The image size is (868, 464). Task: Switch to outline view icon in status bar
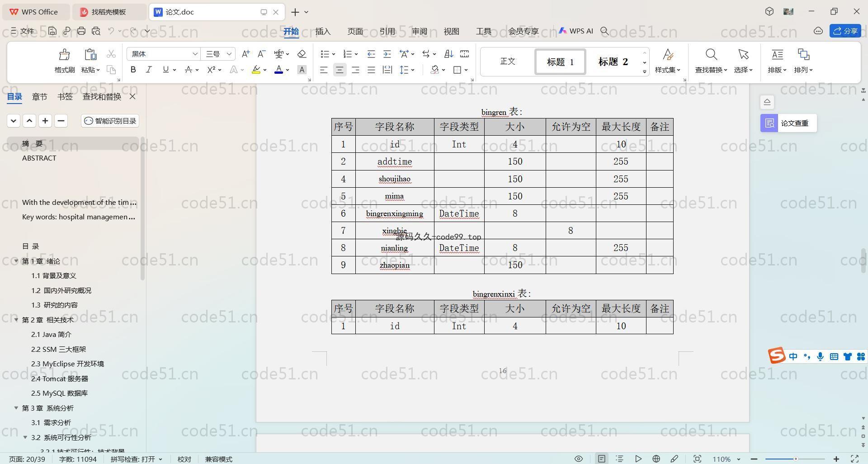(x=619, y=459)
